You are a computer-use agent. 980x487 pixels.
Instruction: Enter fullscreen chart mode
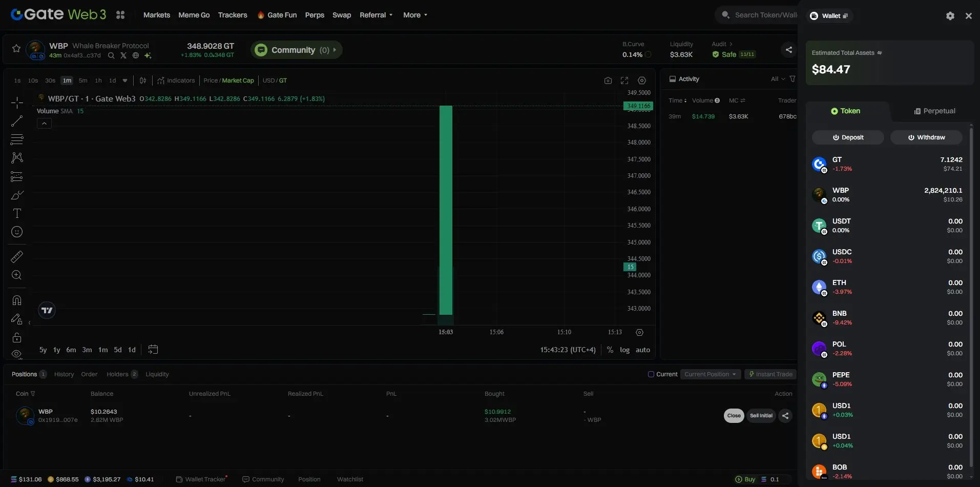coord(624,80)
